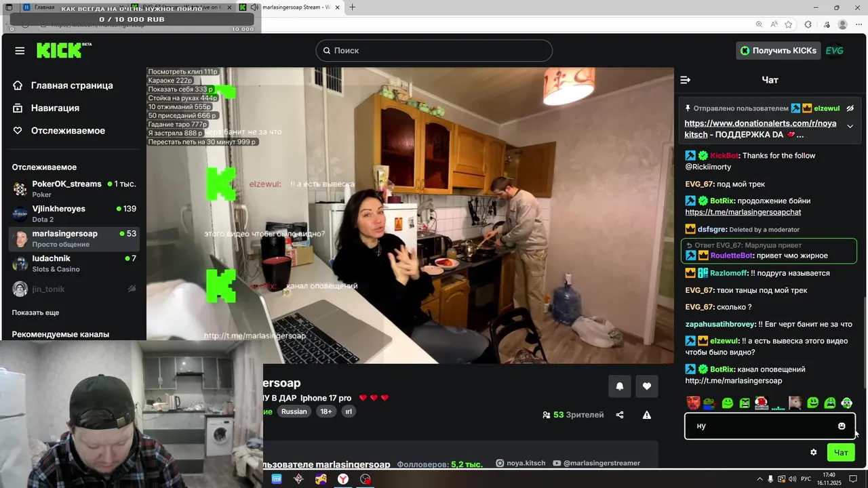868x488 pixels.
Task: Insert the green laughing blob emote
Action: tap(812, 403)
